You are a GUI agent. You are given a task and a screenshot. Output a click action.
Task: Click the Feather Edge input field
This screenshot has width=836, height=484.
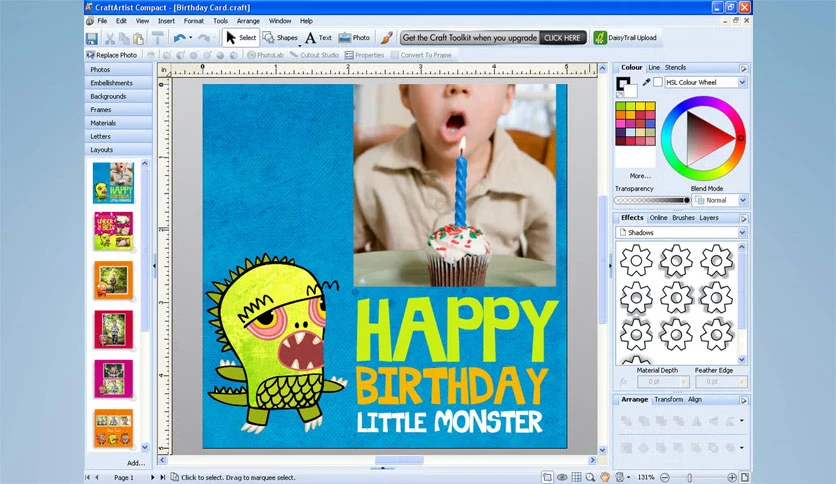720,382
